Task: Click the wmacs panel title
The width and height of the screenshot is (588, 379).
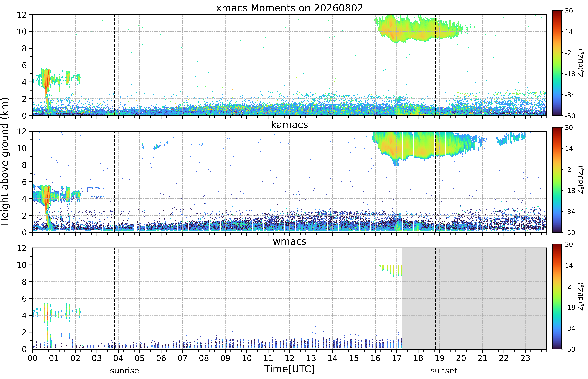Action: 289,241
